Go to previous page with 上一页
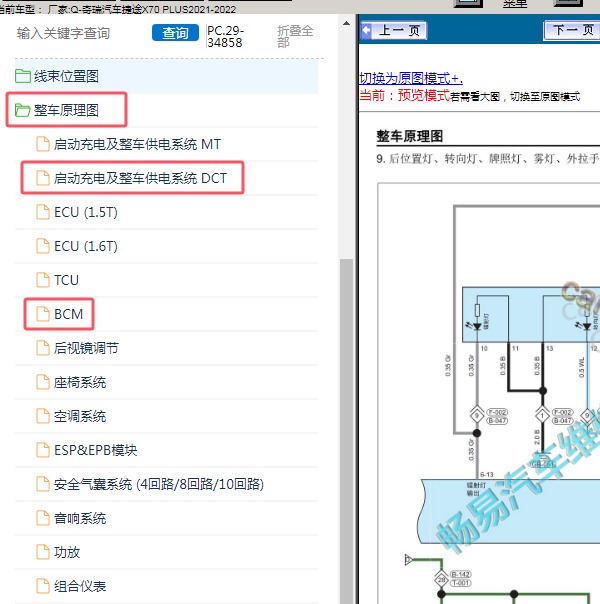 [394, 30]
